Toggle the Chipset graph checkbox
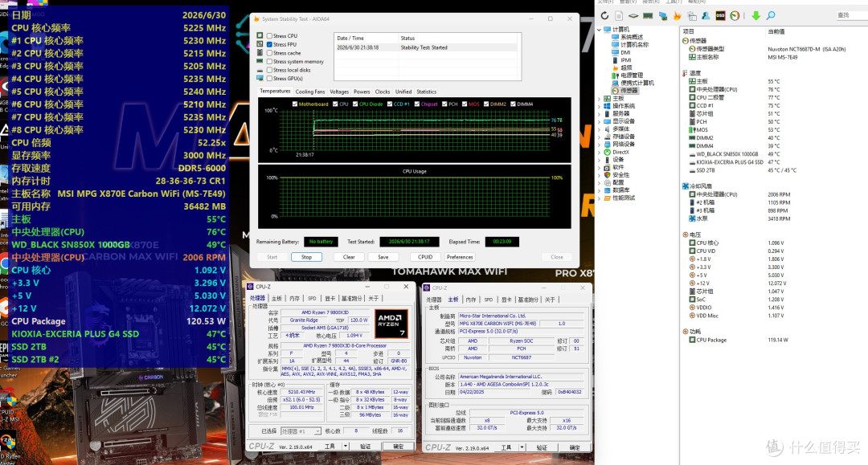This screenshot has width=868, height=465. tap(417, 104)
